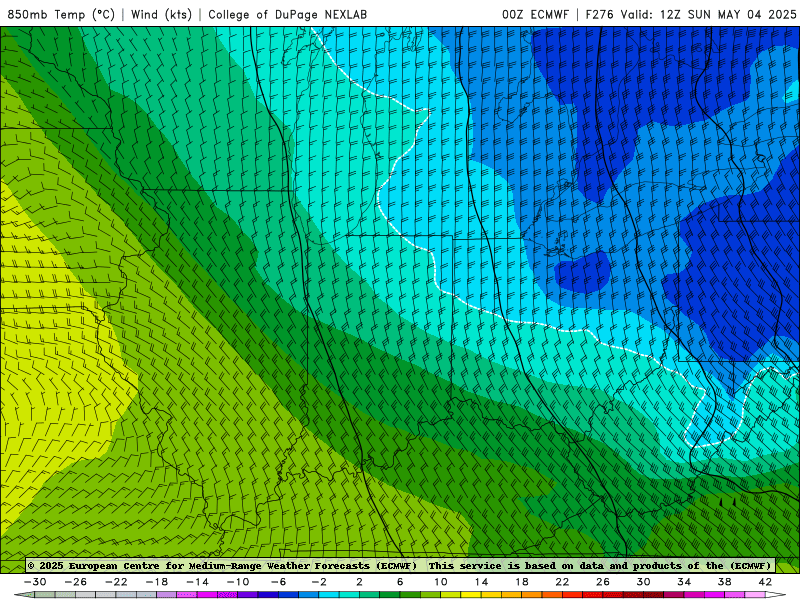
Task: Click the −30 legend value
Action: pos(35,582)
